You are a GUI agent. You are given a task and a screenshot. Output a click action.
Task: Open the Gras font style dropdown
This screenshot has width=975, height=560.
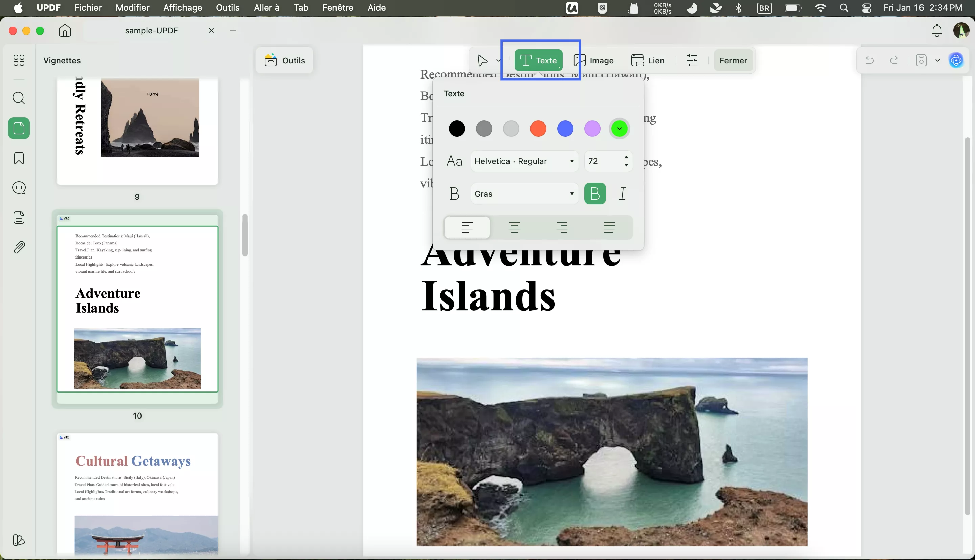coord(524,194)
